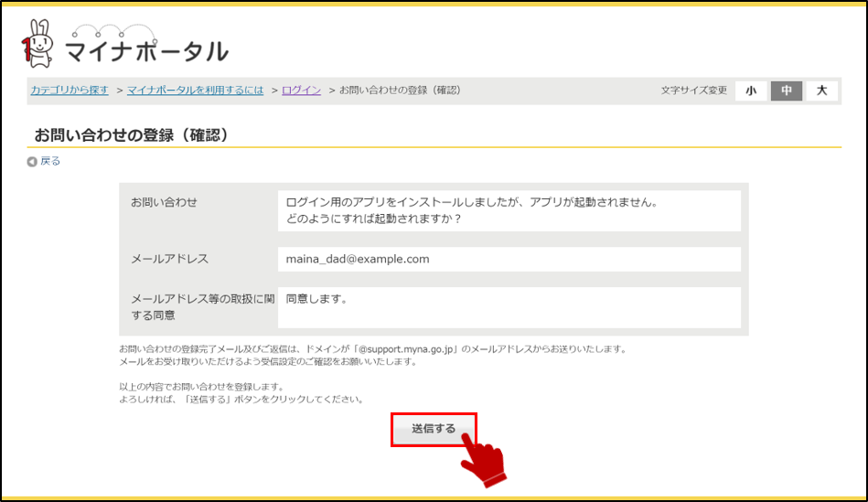Set text size to 中
The height and width of the screenshot is (502, 868).
(x=787, y=91)
